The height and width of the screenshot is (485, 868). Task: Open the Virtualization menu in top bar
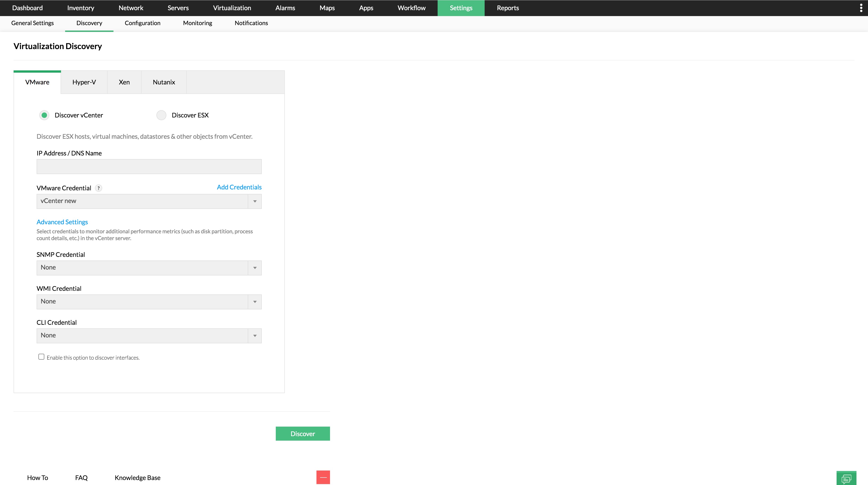232,8
